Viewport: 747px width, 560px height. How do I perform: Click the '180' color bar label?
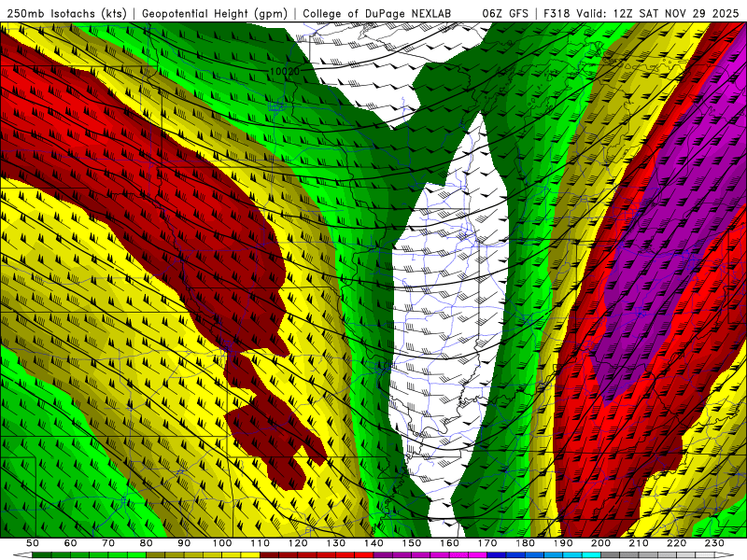coord(525,543)
